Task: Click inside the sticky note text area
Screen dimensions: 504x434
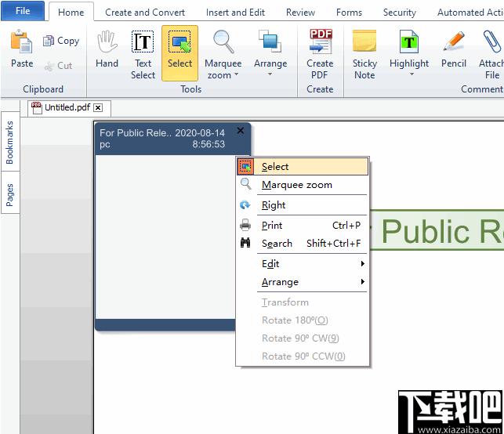Action: tap(165, 237)
